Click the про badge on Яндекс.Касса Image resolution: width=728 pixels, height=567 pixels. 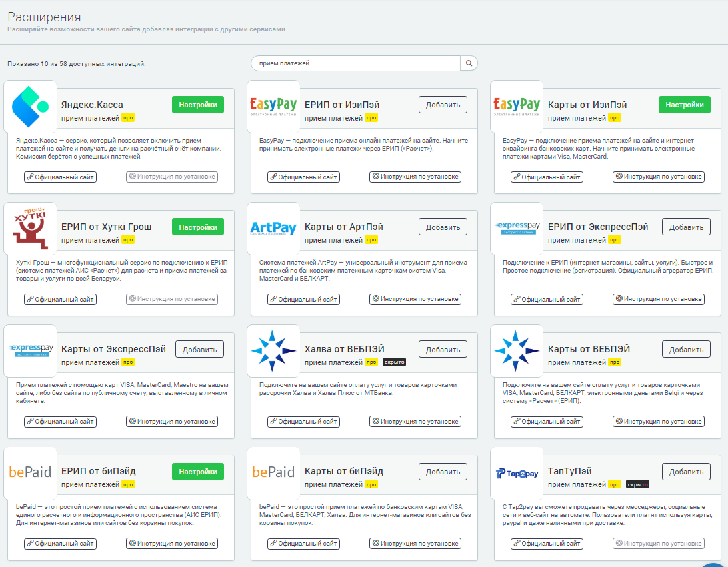click(128, 118)
